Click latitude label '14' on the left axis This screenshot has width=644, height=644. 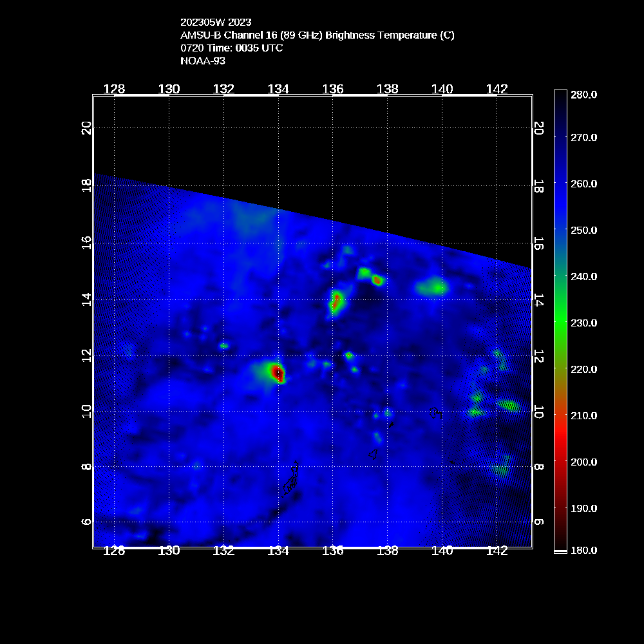click(x=86, y=299)
